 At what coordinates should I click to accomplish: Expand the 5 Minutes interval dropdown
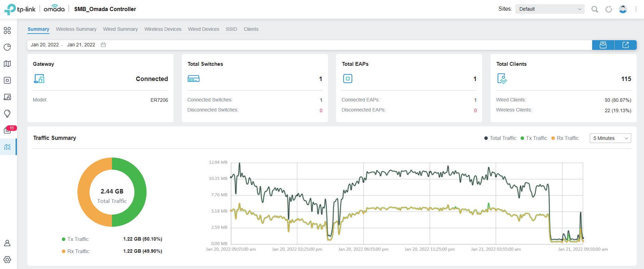click(610, 138)
